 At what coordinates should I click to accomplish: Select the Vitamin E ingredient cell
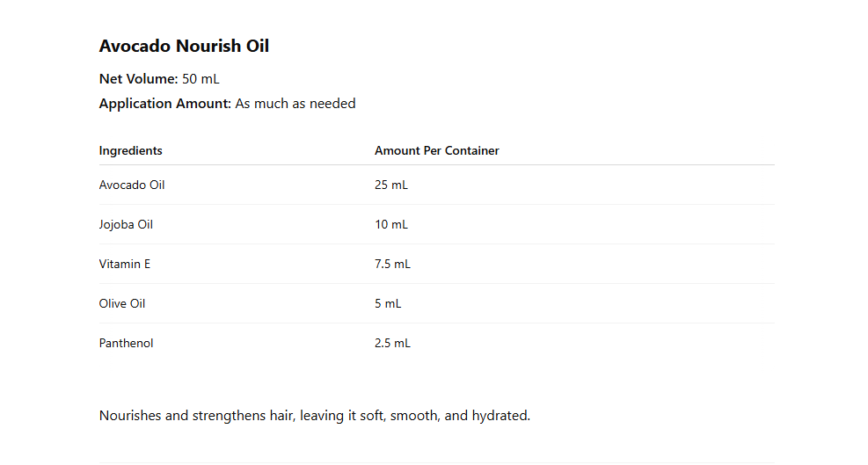(x=125, y=265)
